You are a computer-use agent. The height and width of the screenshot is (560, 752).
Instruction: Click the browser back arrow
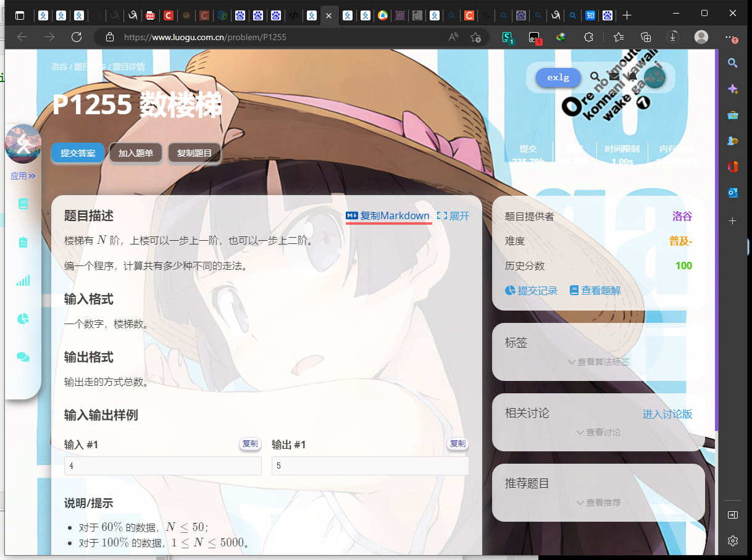click(22, 37)
